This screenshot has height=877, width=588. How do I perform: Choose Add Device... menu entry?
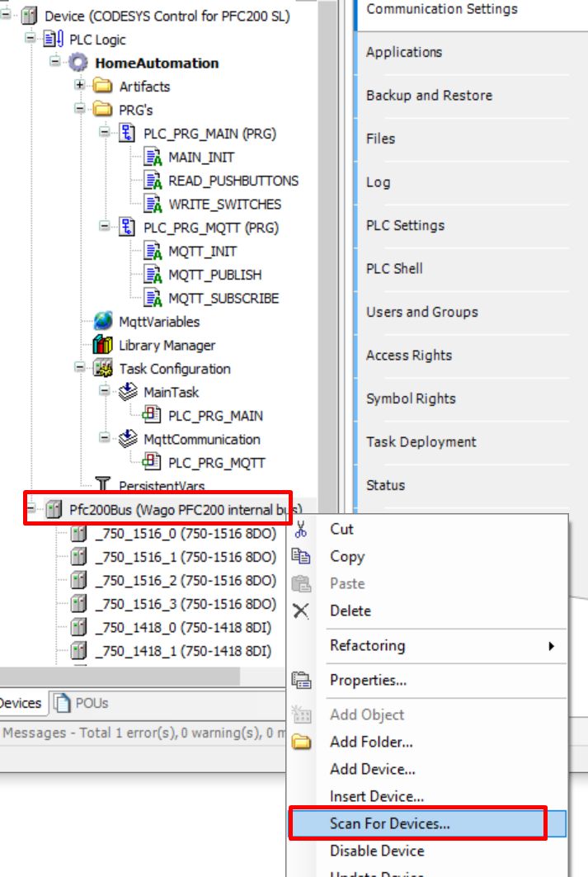tap(429, 769)
